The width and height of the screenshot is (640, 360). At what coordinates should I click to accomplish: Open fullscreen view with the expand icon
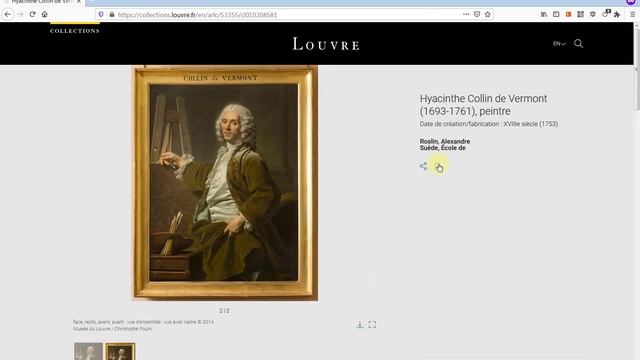[x=372, y=324]
